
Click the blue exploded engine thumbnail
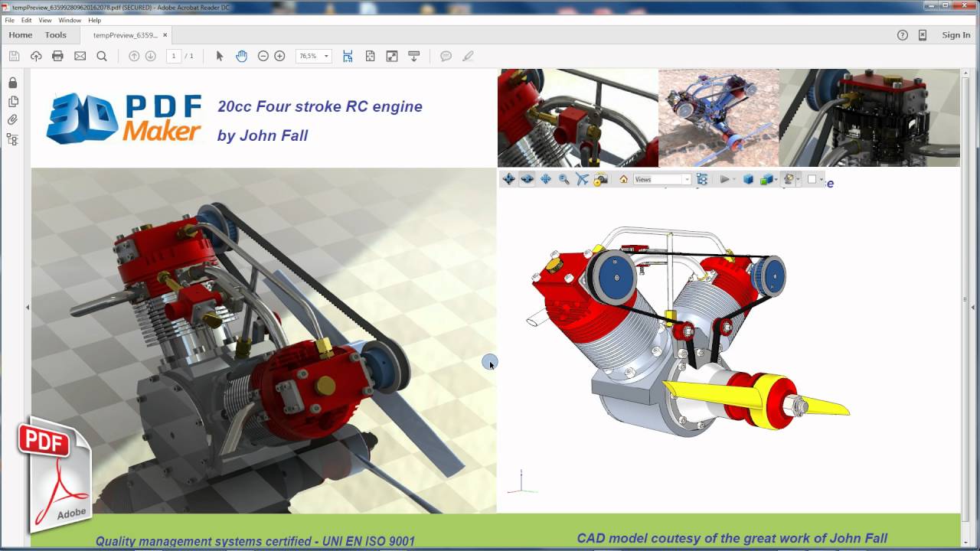point(718,118)
